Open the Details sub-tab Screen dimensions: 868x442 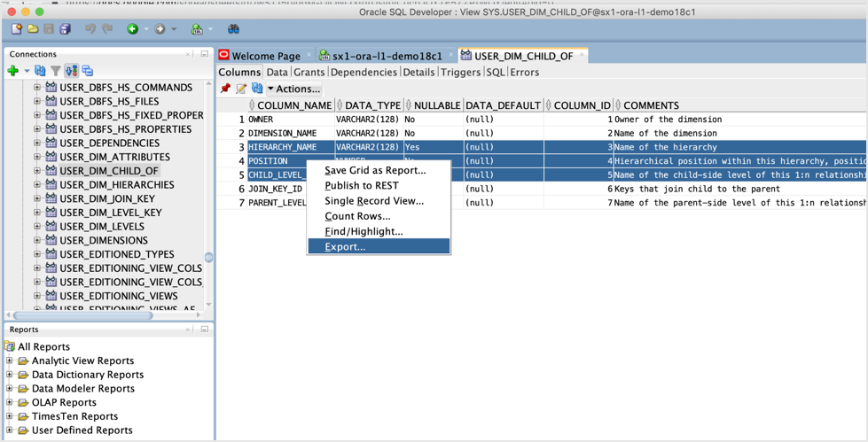pos(419,72)
